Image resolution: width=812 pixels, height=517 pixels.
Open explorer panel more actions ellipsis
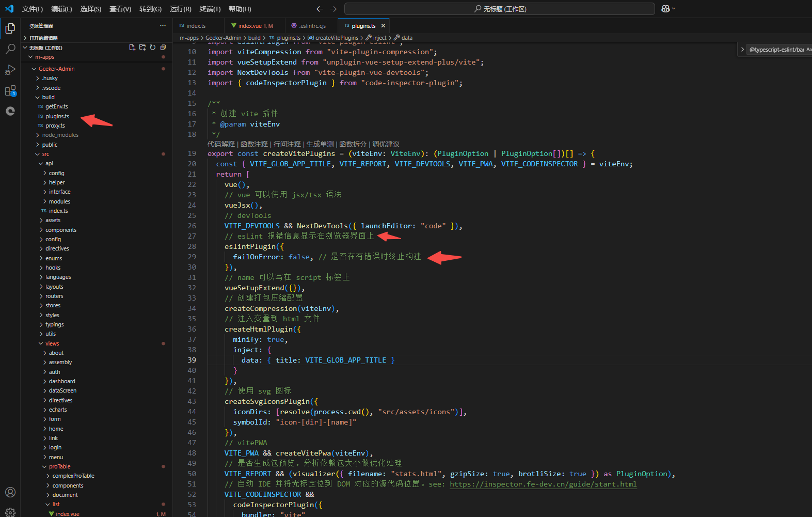[163, 26]
